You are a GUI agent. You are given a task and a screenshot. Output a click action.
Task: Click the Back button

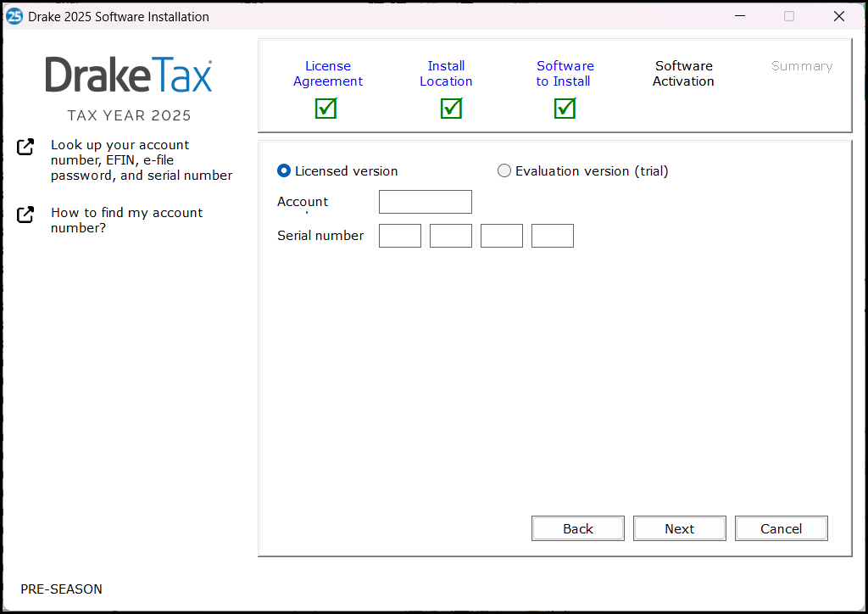pos(577,527)
